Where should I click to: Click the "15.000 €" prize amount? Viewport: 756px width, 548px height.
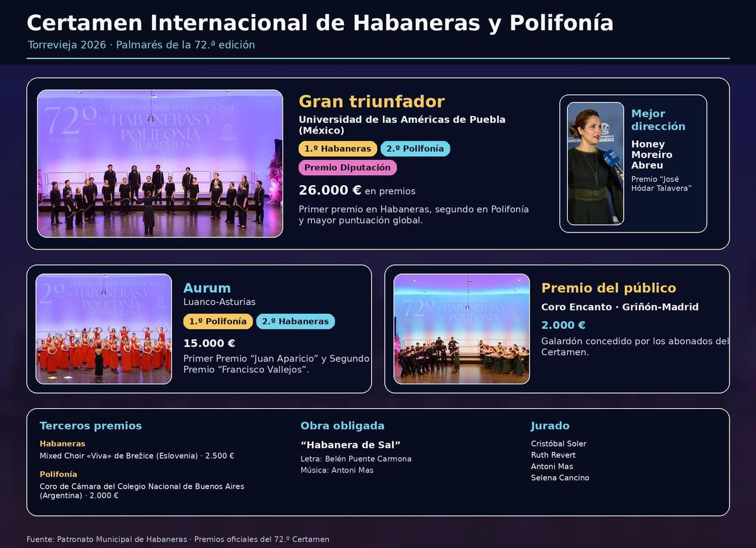tap(209, 343)
